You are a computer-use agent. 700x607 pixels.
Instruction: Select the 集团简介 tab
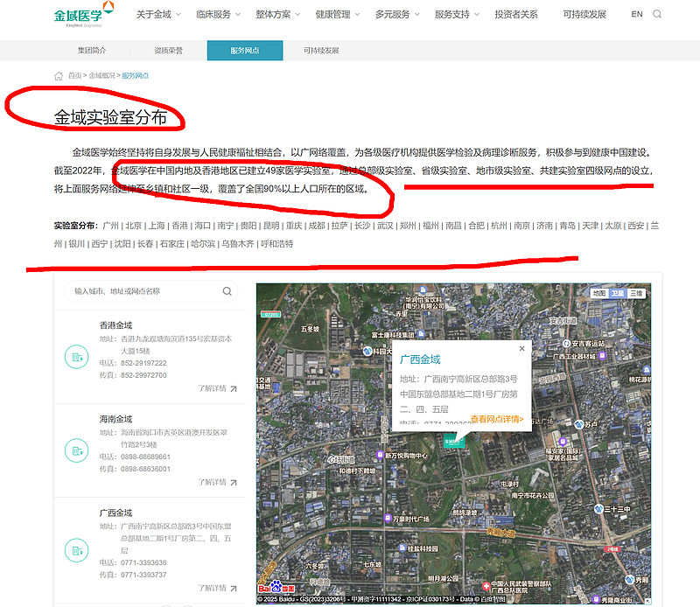click(x=90, y=51)
